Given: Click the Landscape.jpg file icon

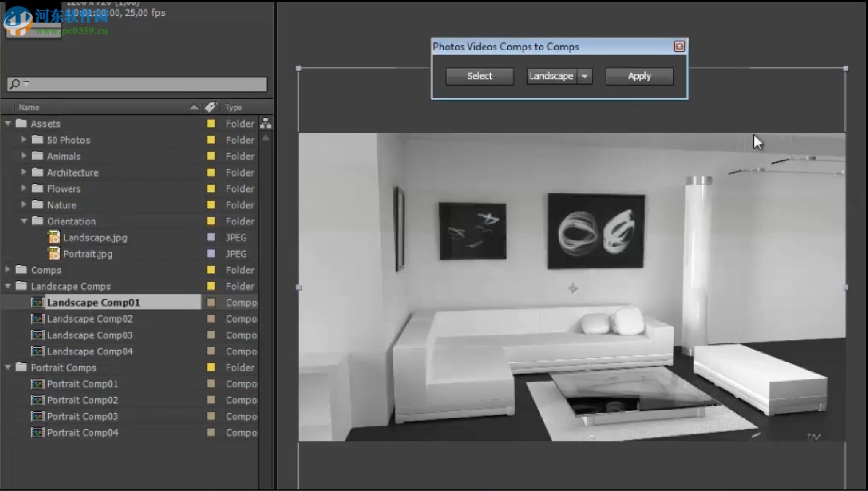Looking at the screenshot, I should coord(54,238).
